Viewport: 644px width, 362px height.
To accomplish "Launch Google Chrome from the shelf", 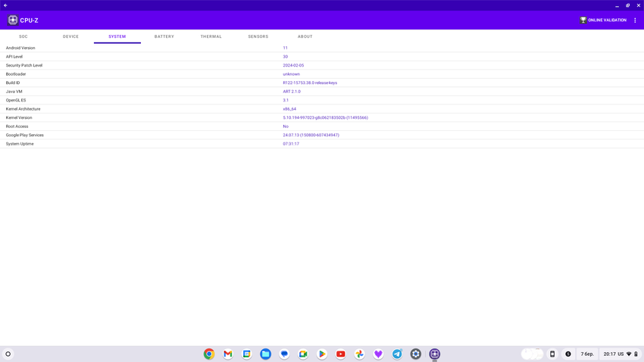I will (209, 354).
